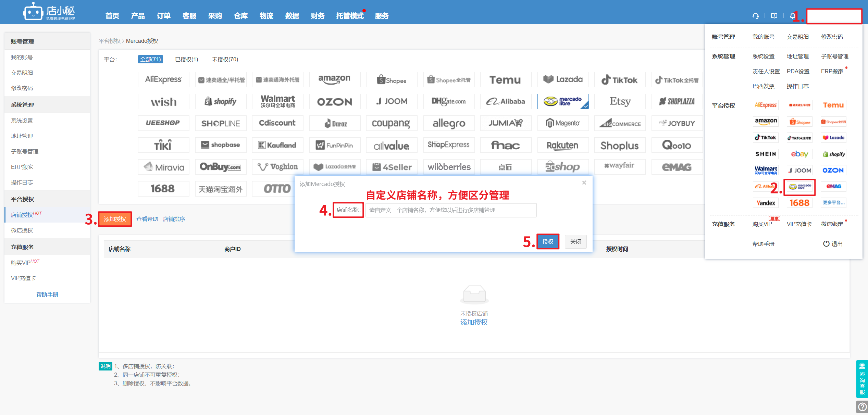Select the Mercado Libre platform logo in grid
The width and height of the screenshot is (868, 415).
563,101
